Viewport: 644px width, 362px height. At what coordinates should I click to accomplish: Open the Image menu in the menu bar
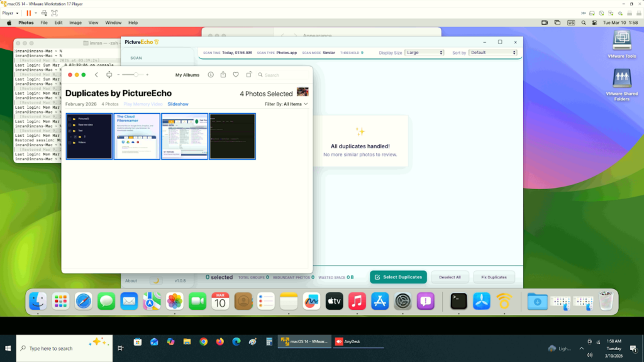point(75,23)
